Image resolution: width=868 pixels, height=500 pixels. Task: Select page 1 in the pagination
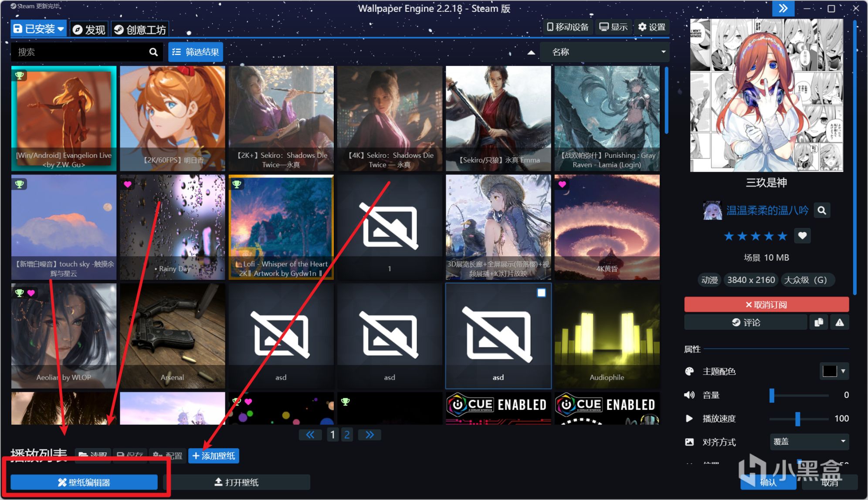point(332,435)
